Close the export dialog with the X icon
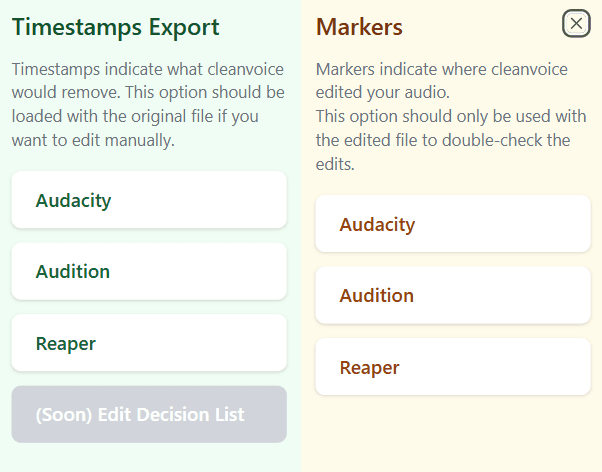The width and height of the screenshot is (602, 472). pyautogui.click(x=576, y=24)
